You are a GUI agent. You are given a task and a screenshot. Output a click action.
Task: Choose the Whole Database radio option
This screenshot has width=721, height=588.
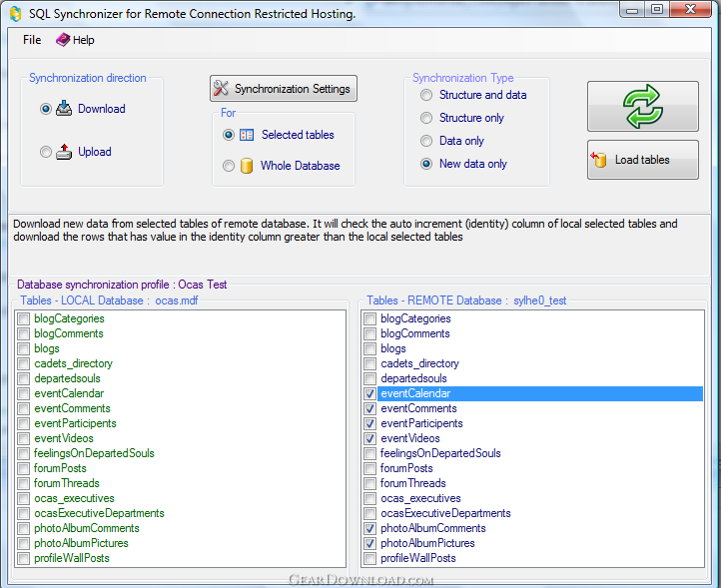coord(229,166)
